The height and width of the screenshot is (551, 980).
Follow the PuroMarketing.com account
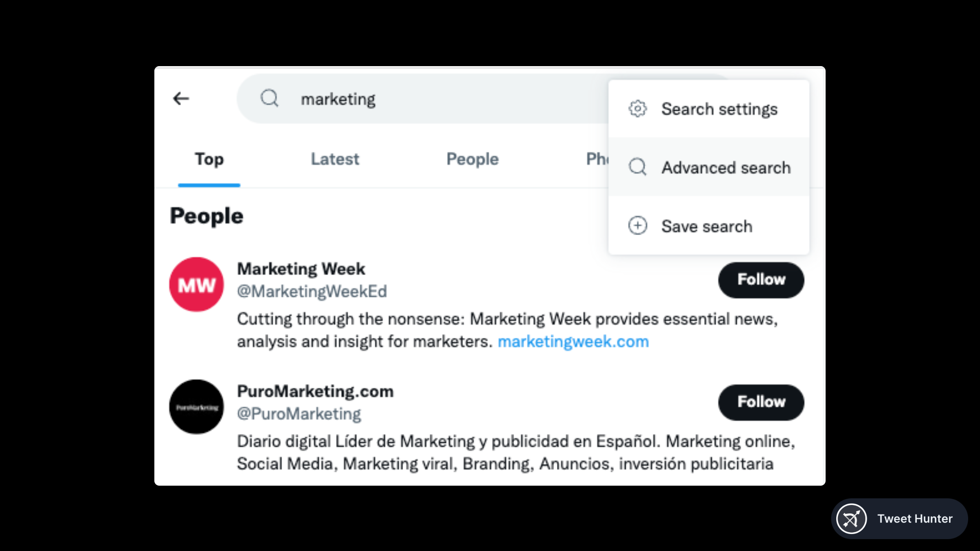click(x=761, y=402)
